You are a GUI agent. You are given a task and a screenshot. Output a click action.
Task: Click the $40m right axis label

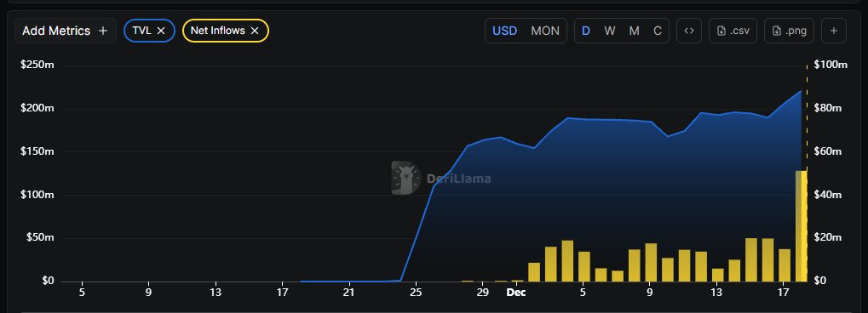(828, 195)
